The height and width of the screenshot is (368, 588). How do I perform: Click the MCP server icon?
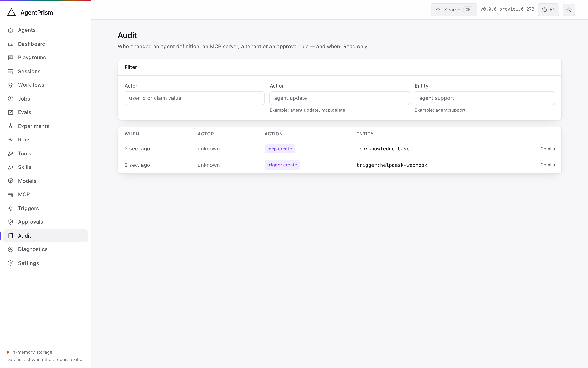pyautogui.click(x=11, y=195)
